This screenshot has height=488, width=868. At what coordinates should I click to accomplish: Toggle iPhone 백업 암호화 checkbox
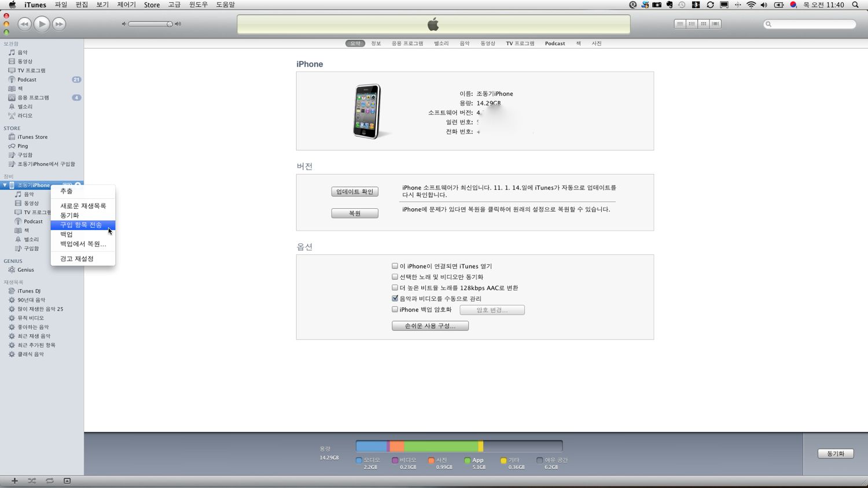click(395, 309)
